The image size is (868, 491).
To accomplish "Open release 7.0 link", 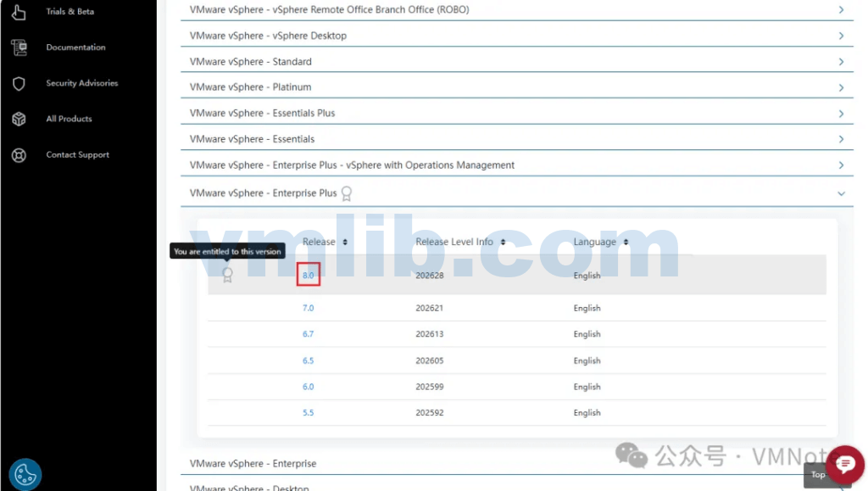I will coord(309,308).
